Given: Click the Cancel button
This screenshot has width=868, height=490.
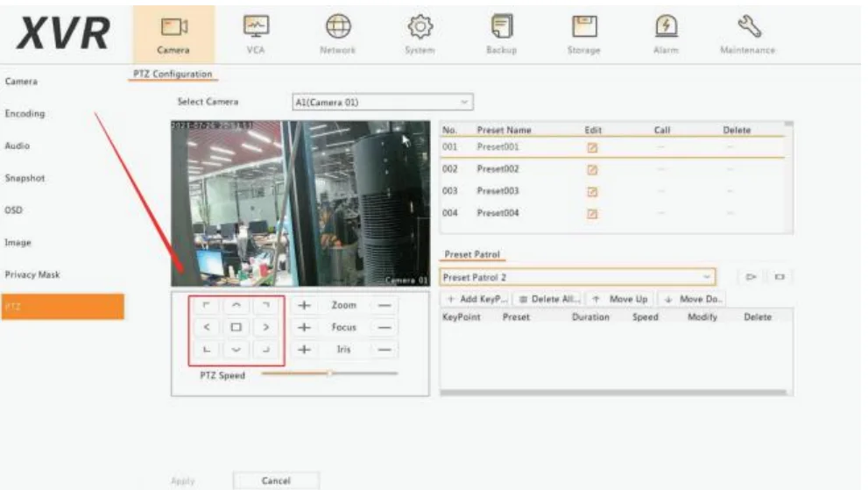Looking at the screenshot, I should pos(276,480).
